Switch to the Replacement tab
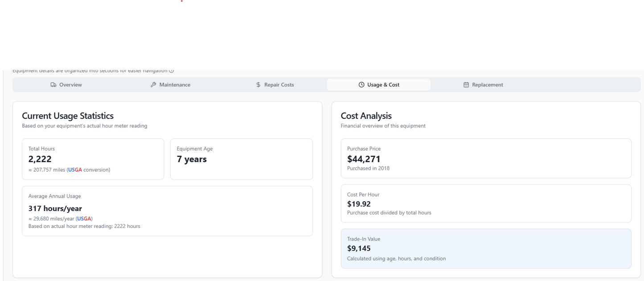The image size is (644, 281). pos(483,85)
